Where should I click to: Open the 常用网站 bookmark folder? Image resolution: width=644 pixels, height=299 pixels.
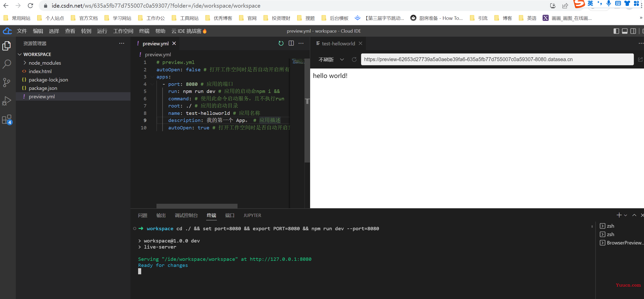tap(17, 18)
